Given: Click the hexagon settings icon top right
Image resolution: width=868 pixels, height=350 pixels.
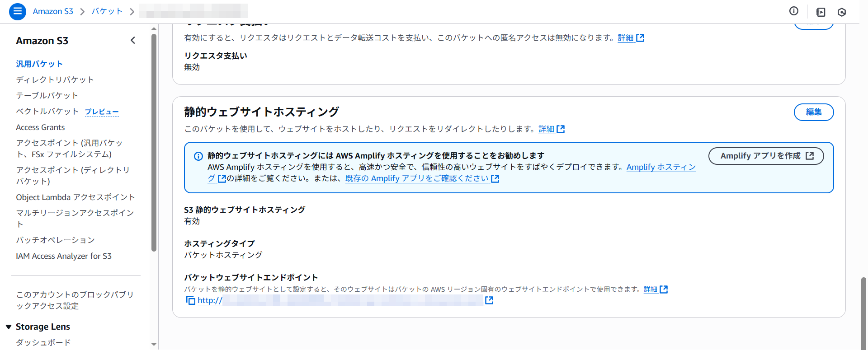Looking at the screenshot, I should (841, 12).
